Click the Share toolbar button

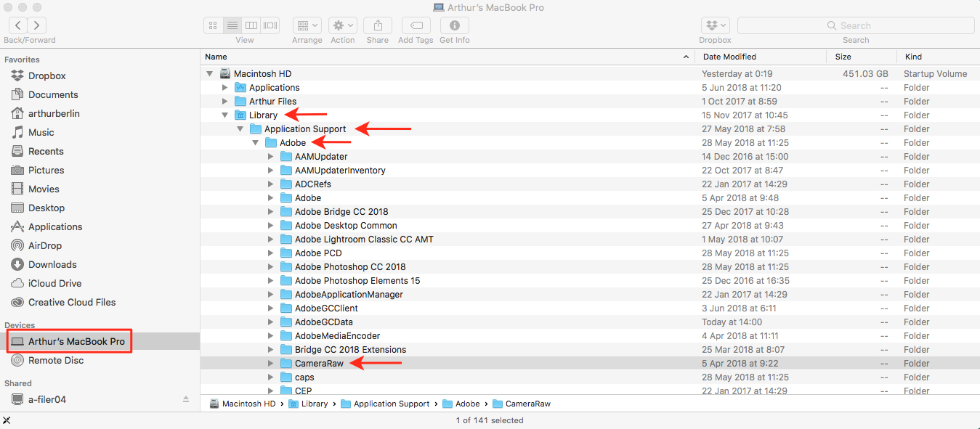pyautogui.click(x=378, y=25)
